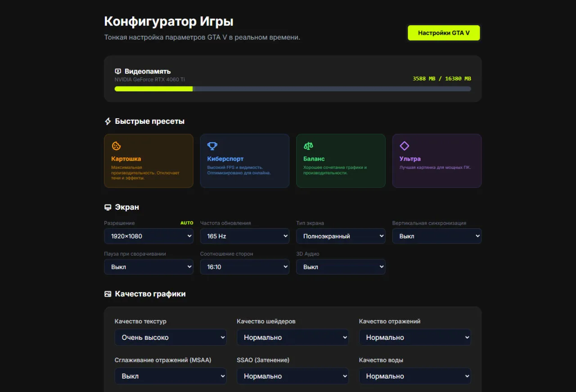Click the potato icon on Картошка preset
This screenshot has width=576, height=392.
(117, 145)
